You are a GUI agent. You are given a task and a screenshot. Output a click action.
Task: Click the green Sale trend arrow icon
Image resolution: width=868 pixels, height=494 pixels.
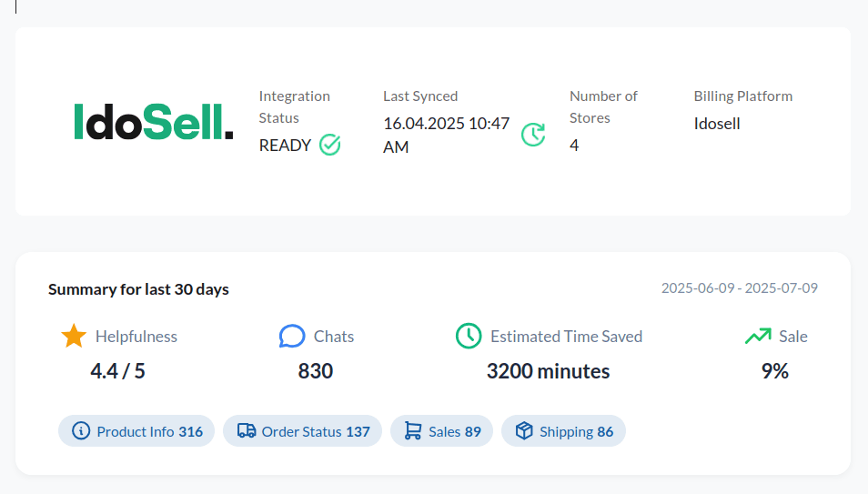point(757,337)
